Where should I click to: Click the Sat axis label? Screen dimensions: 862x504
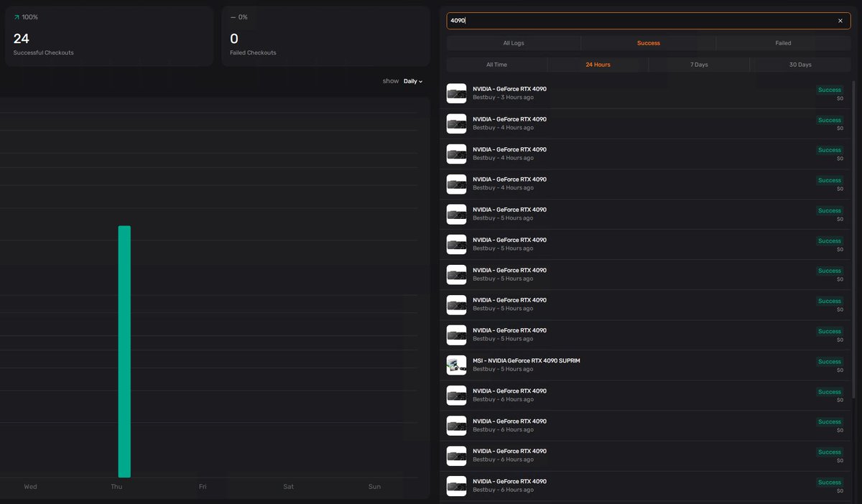click(288, 487)
